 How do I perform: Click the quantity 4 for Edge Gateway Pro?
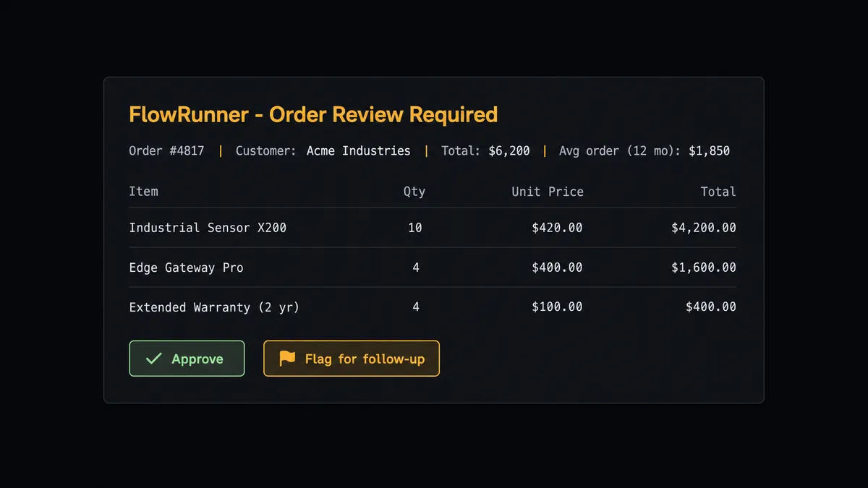pyautogui.click(x=416, y=267)
